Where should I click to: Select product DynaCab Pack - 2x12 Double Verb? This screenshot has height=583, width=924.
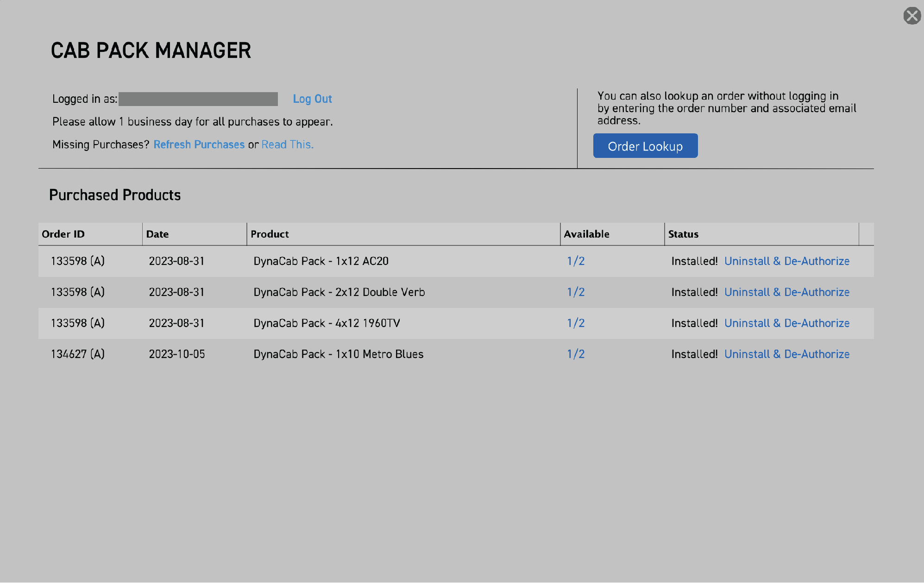tap(339, 292)
